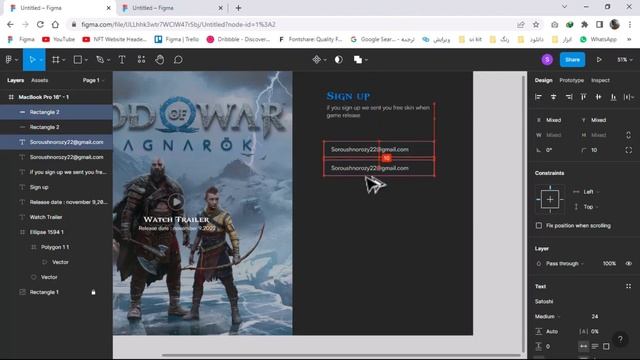
Task: Toggle layer visibility eye icon
Action: [629, 264]
